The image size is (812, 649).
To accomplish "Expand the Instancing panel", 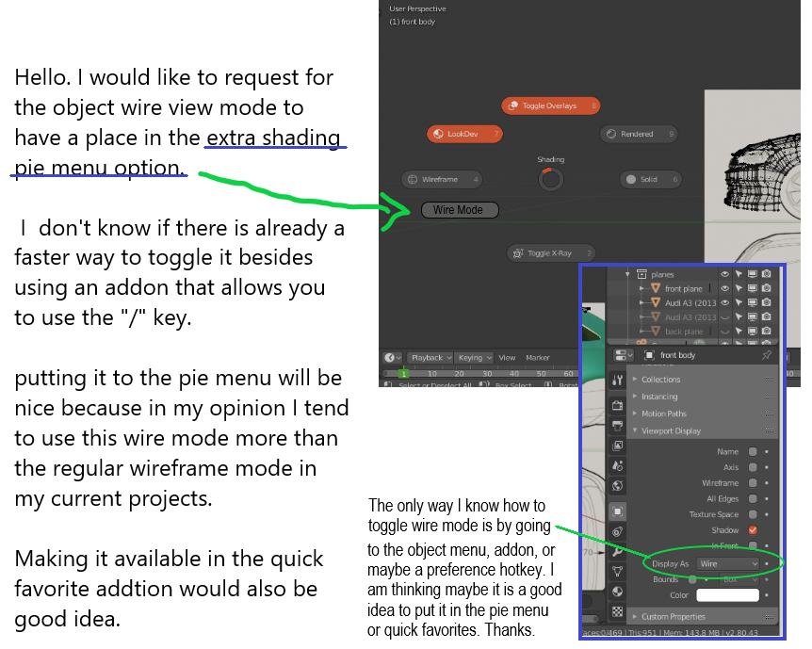I will 701,397.
